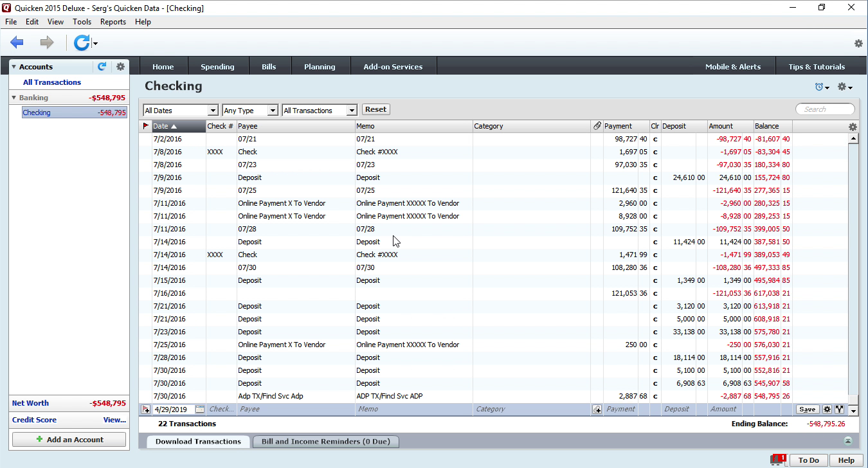This screenshot has height=468, width=868.
Task: Click the blue Back arrow
Action: click(x=17, y=42)
